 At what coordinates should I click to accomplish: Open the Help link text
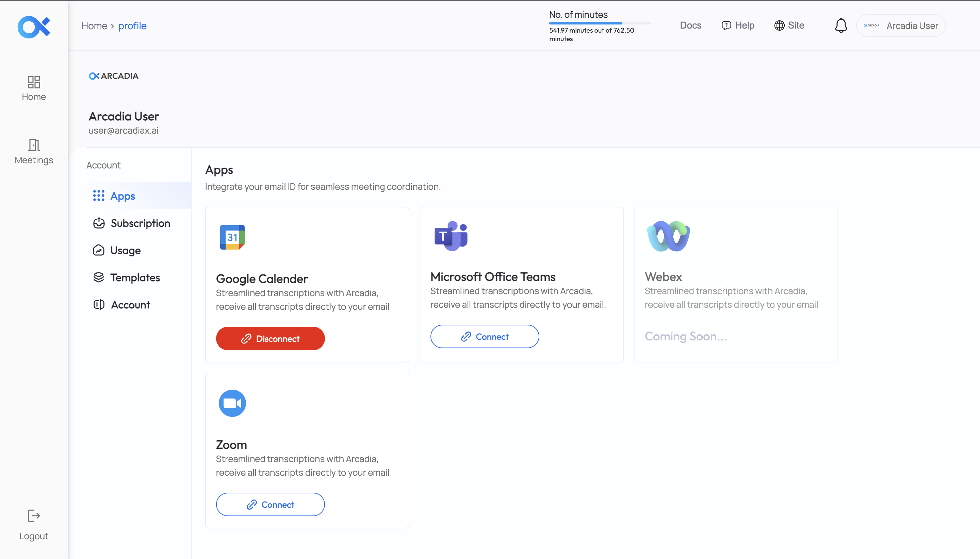coord(745,26)
